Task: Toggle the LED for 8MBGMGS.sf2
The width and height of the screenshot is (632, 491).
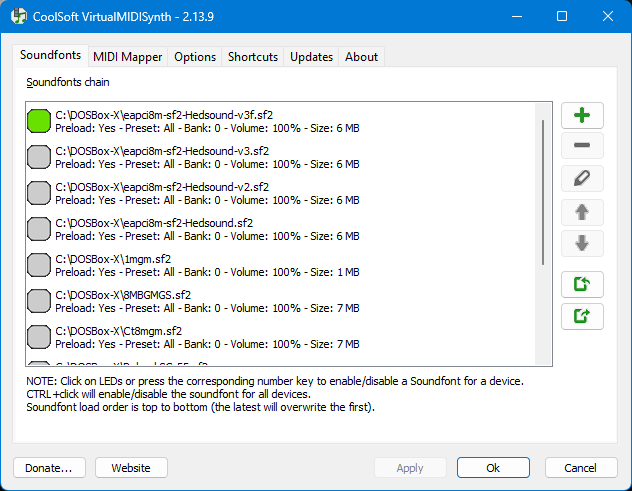Action: [x=39, y=301]
